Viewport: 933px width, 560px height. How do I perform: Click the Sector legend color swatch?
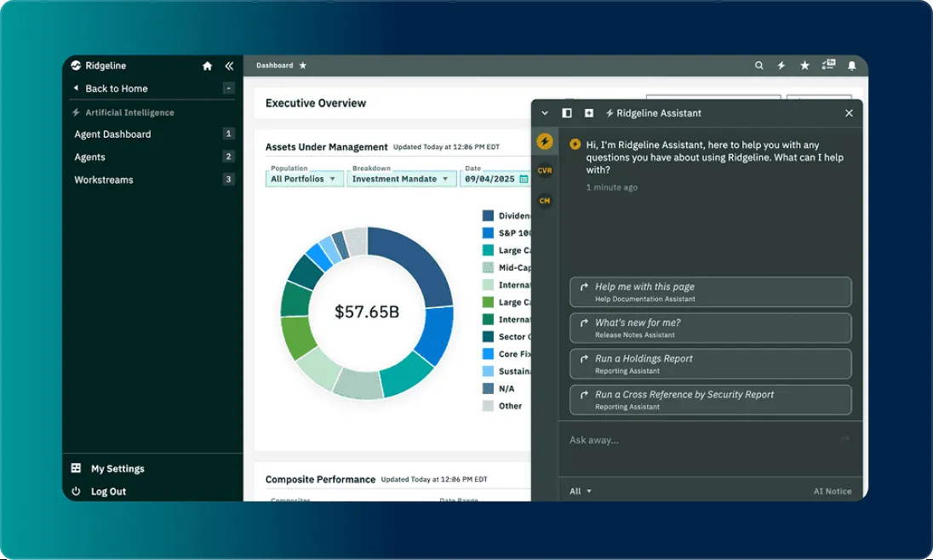pyautogui.click(x=488, y=336)
